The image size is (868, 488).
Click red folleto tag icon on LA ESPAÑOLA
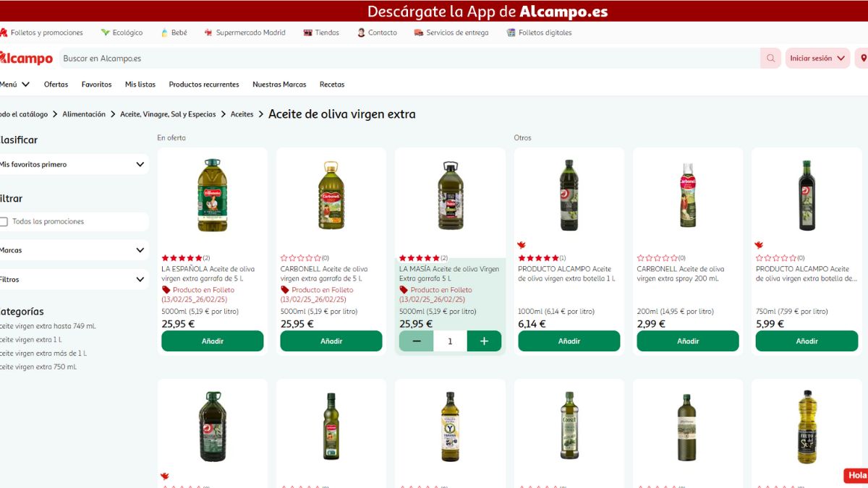click(x=166, y=290)
